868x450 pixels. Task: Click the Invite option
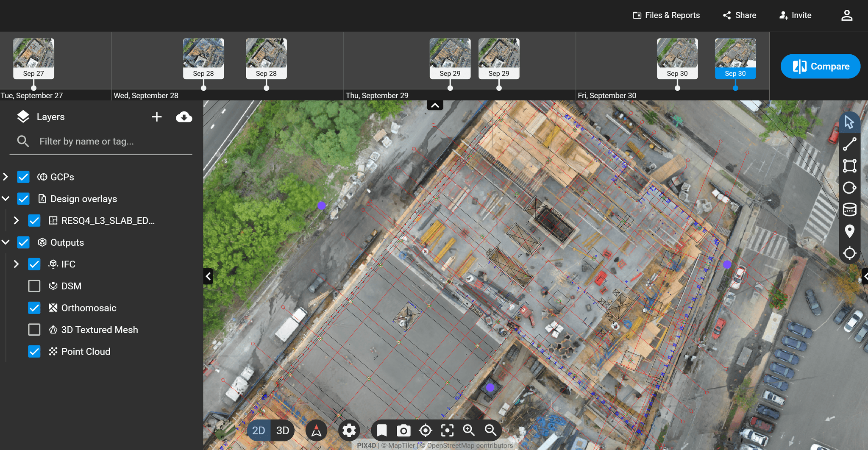(x=795, y=15)
